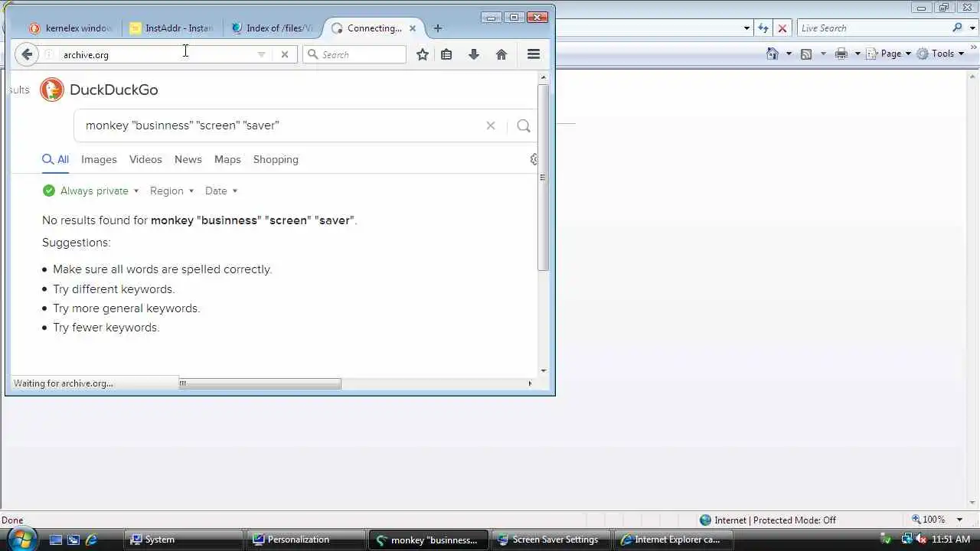Close the Connecting tab
The width and height of the screenshot is (980, 551).
[413, 28]
